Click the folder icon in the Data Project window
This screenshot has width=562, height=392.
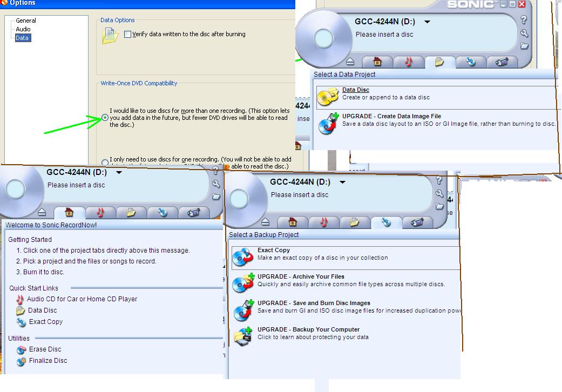coord(524,46)
